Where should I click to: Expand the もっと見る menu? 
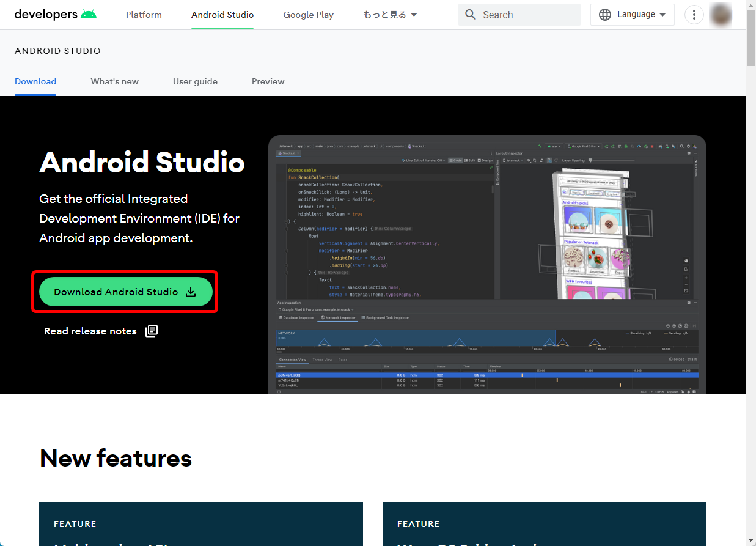(x=390, y=15)
